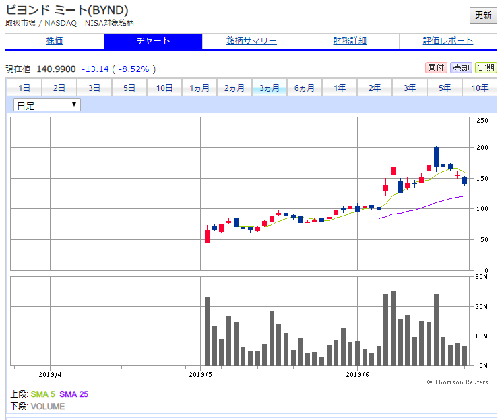Open the 株価 tab
This screenshot has width=504, height=420.
tap(55, 41)
